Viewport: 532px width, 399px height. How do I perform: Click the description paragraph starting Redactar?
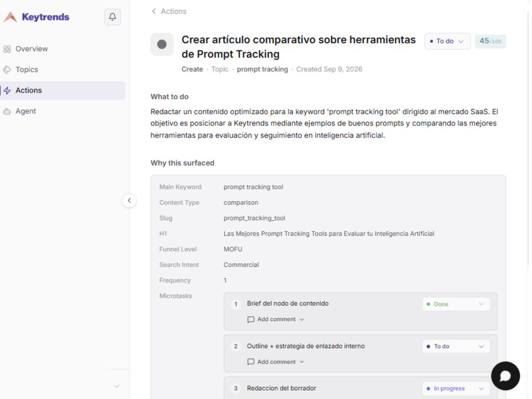324,124
